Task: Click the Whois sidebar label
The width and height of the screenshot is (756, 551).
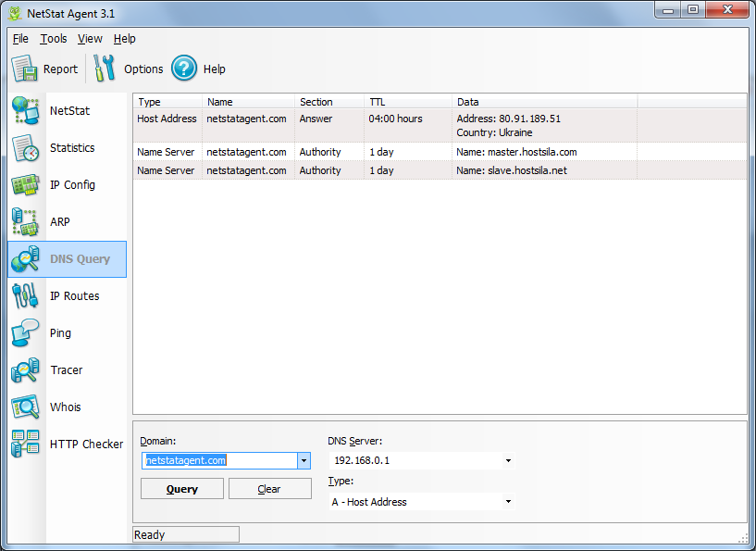Action: (x=66, y=407)
